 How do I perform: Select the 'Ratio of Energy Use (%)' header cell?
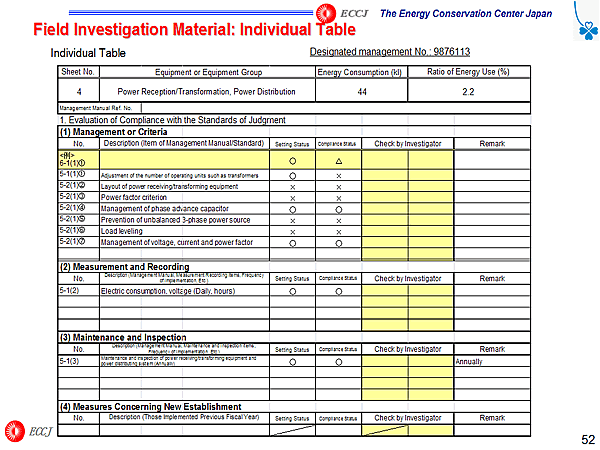pyautogui.click(x=468, y=72)
